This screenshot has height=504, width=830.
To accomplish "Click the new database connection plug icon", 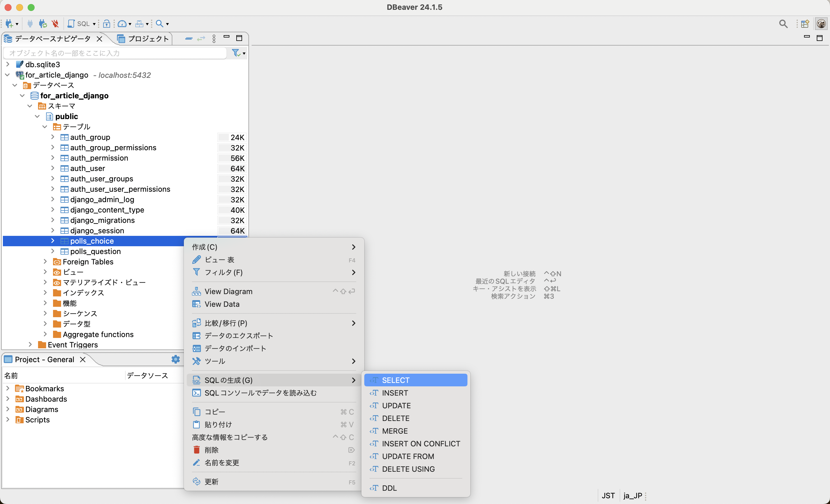I will point(9,24).
